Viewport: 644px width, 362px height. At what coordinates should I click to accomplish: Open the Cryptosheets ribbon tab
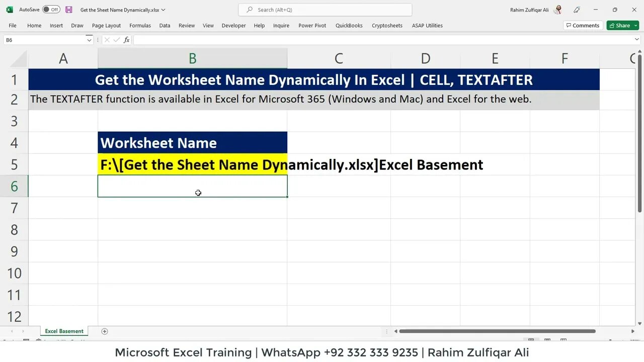tap(387, 26)
